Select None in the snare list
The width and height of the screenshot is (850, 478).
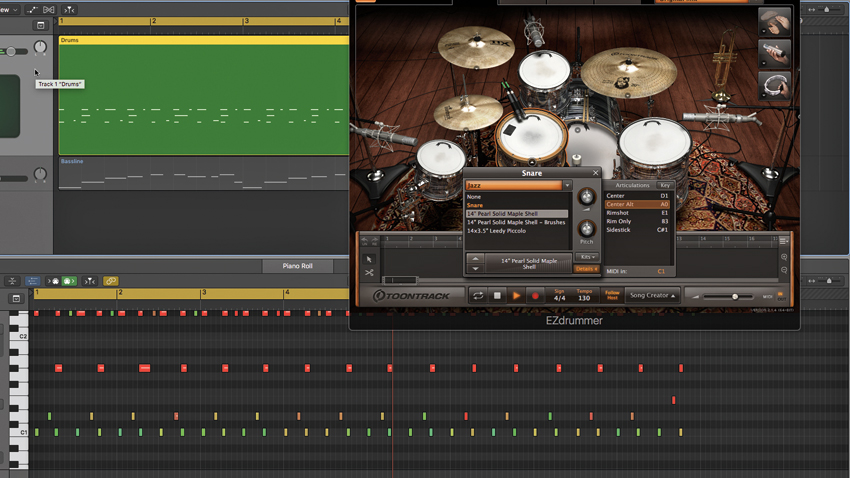474,197
